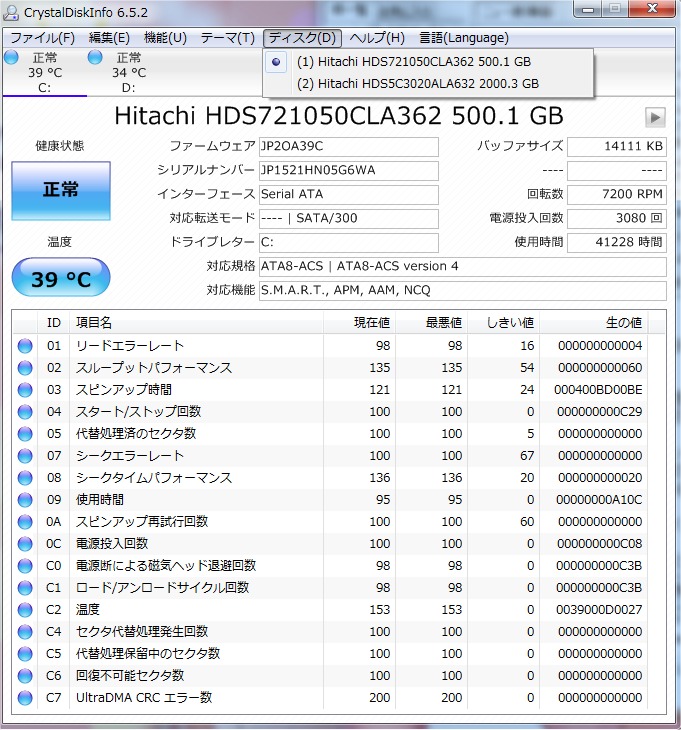Click status orb of row C4 セクタ代替処理発生回数
This screenshot has height=730, width=681.
tap(25, 632)
